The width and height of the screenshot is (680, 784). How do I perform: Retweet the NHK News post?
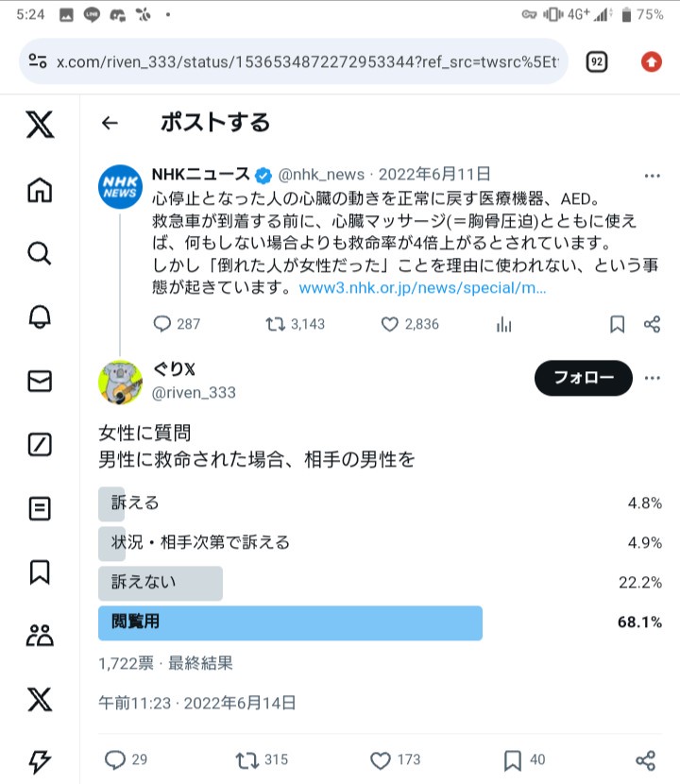(x=276, y=324)
